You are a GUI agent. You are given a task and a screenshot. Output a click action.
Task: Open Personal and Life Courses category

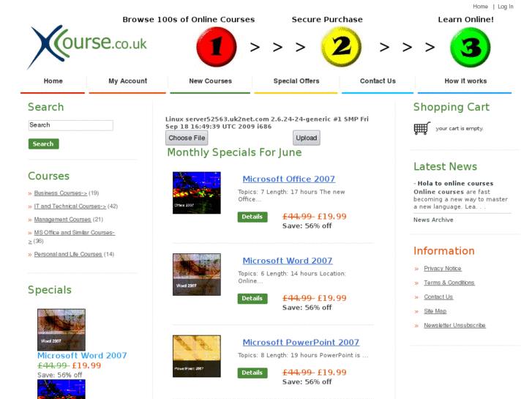click(68, 254)
